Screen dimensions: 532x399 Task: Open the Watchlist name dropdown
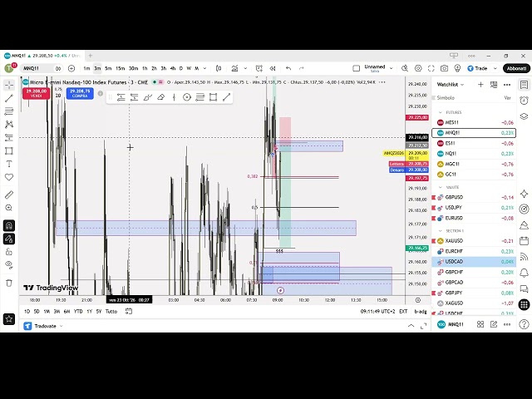point(451,85)
